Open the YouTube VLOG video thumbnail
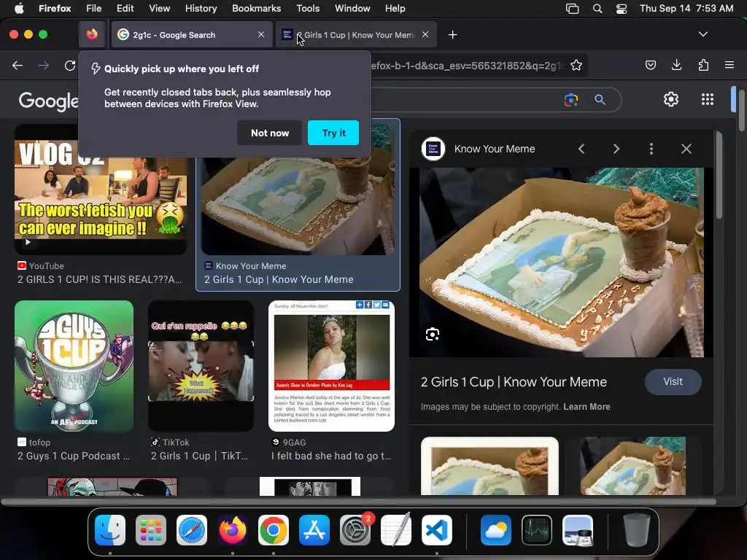747x560 pixels. point(101,190)
